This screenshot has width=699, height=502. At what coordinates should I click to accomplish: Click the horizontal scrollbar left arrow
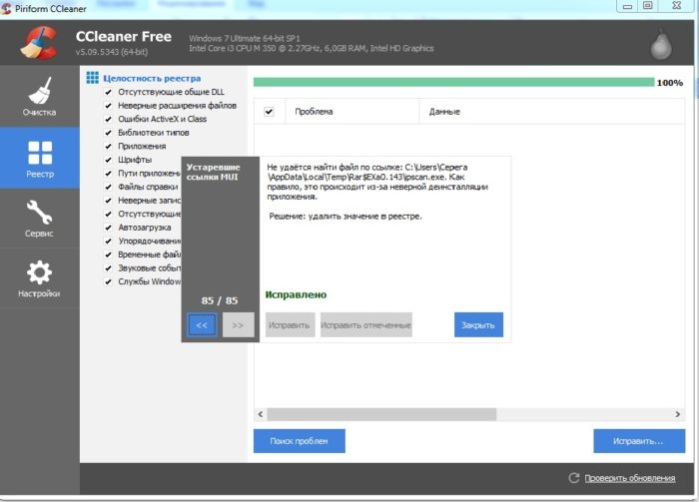tap(261, 414)
